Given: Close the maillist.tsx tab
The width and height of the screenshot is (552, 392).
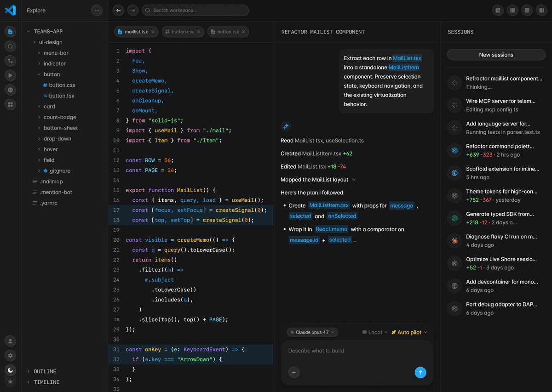Looking at the screenshot, I should [153, 32].
